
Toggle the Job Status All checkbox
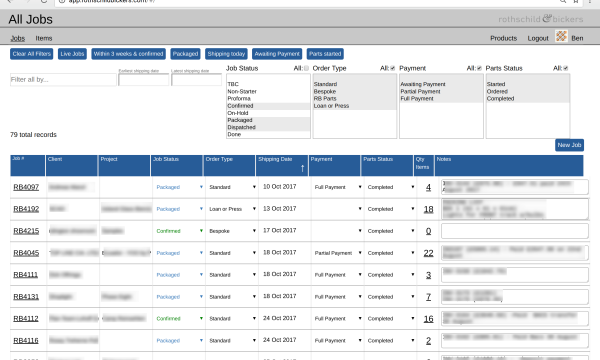[306, 68]
